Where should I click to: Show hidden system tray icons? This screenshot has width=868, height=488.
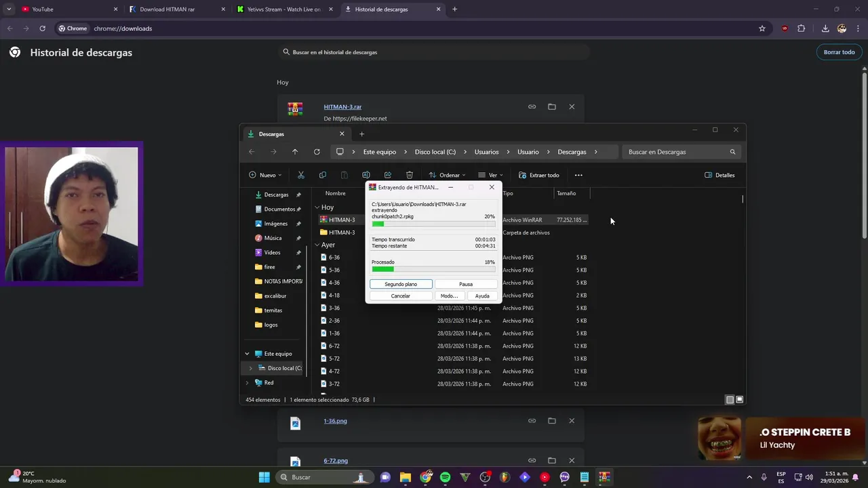click(x=749, y=477)
